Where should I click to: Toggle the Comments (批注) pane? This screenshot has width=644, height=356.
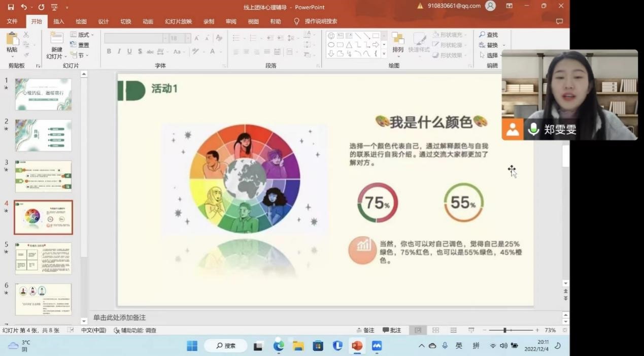pyautogui.click(x=392, y=330)
